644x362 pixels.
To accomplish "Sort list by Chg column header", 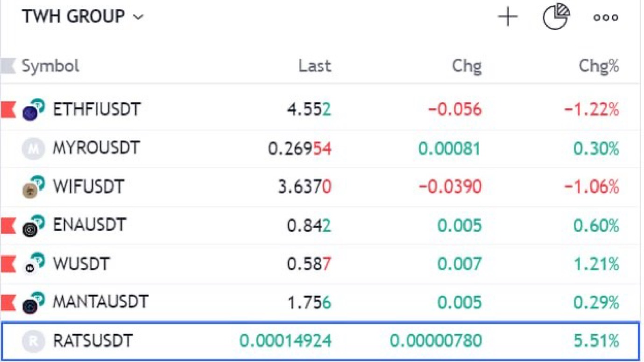I will (x=467, y=66).
